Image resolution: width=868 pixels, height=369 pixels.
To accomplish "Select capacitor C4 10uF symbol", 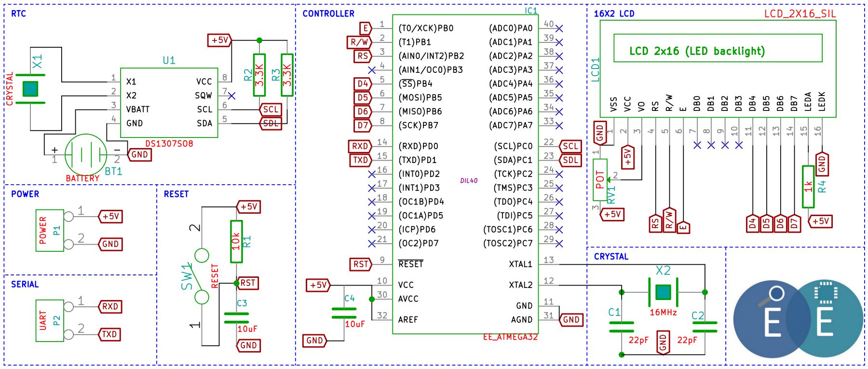I will click(x=344, y=313).
